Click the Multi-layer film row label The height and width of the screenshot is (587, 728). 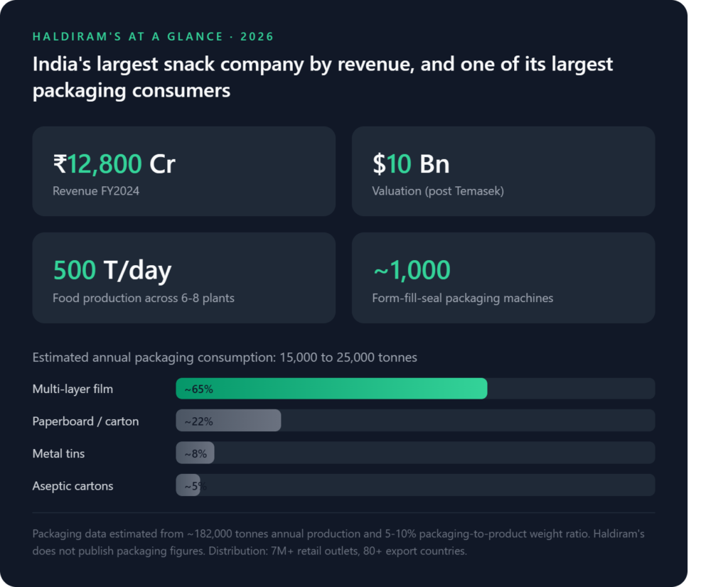click(73, 389)
